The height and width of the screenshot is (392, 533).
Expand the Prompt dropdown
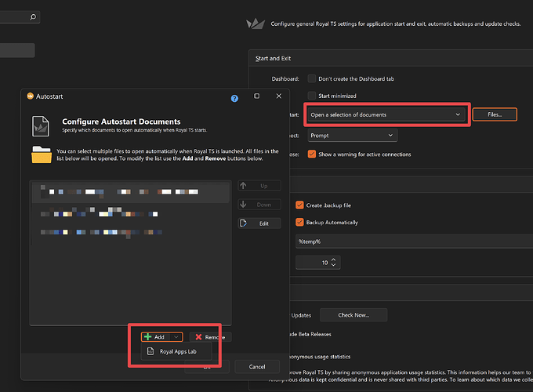point(352,136)
